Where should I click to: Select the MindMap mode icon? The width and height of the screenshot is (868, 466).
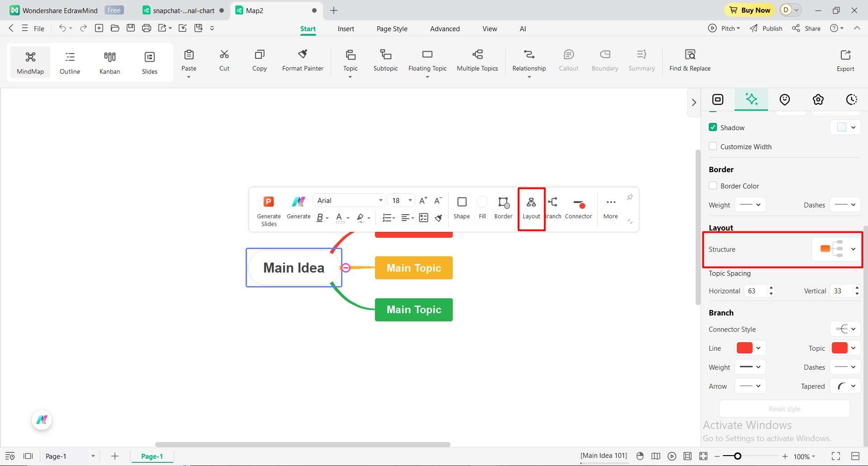pos(30,62)
